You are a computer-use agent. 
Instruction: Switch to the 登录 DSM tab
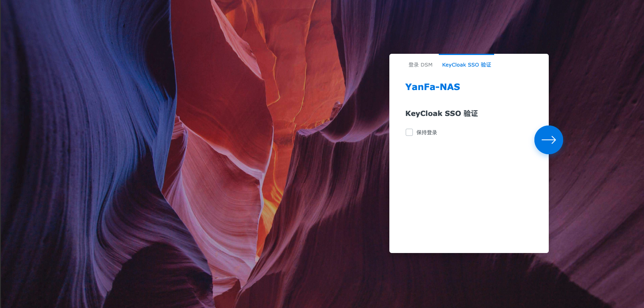[420, 65]
